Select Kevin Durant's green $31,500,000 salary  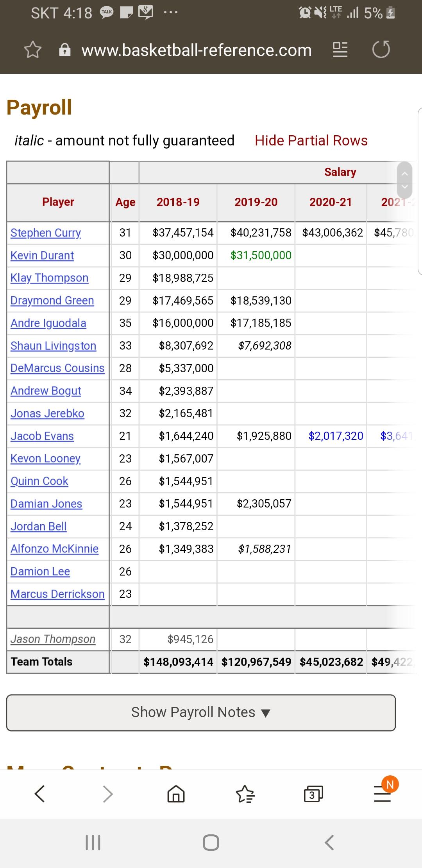pyautogui.click(x=261, y=255)
